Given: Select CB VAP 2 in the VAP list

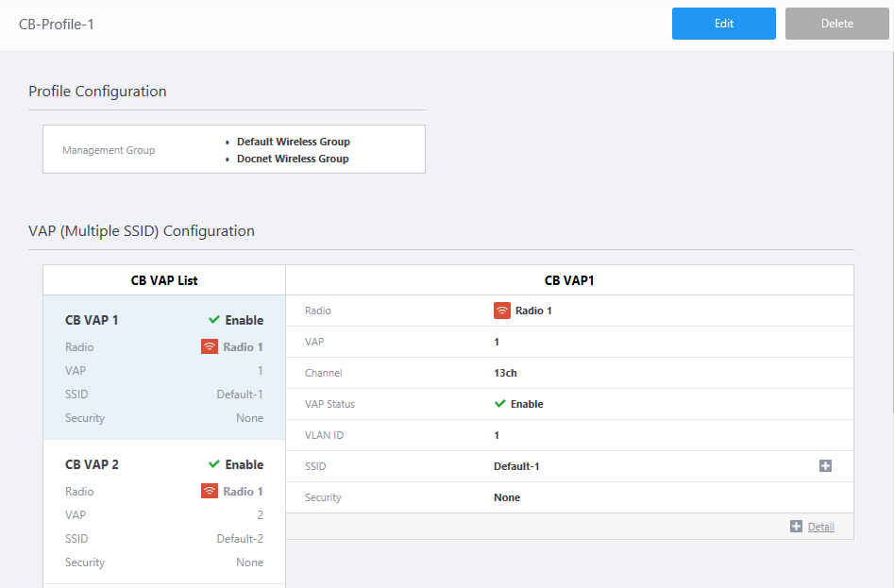Looking at the screenshot, I should coord(93,464).
